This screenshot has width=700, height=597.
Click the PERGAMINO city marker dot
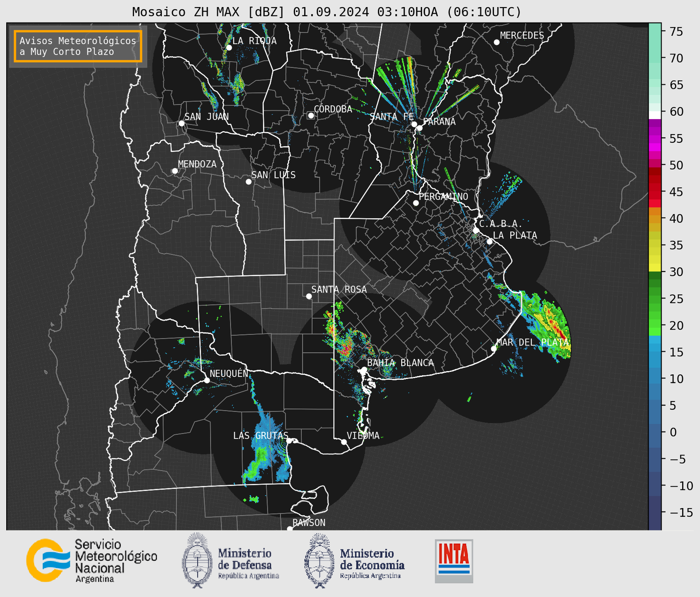(416, 203)
